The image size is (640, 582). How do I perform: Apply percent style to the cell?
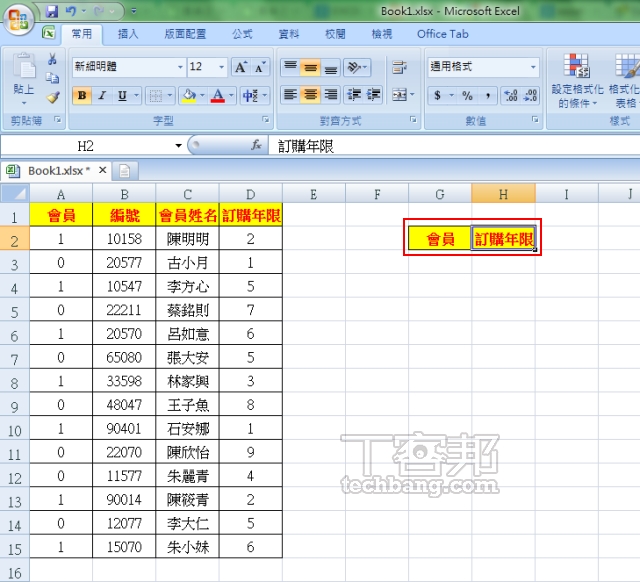point(467,96)
